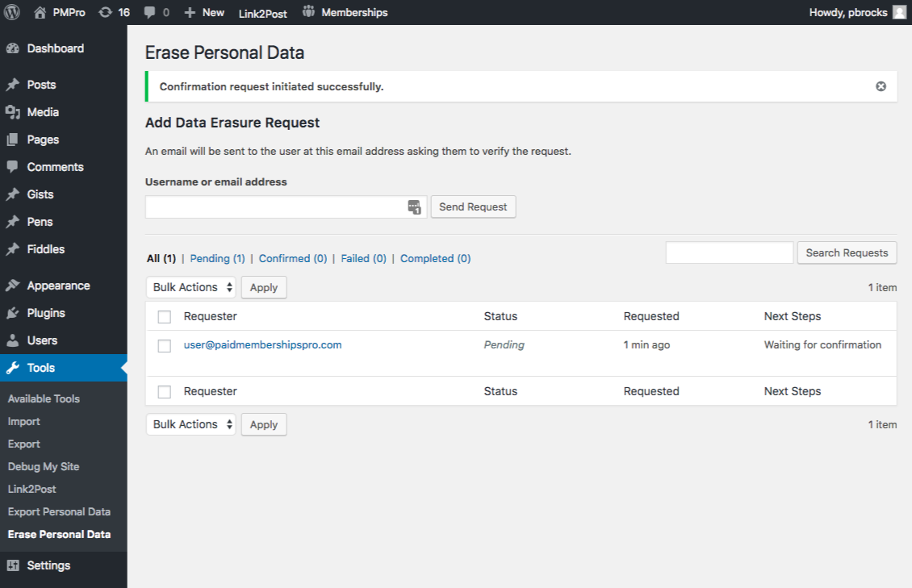Open the bottom Bulk Actions dropdown
The image size is (912, 588).
point(190,423)
